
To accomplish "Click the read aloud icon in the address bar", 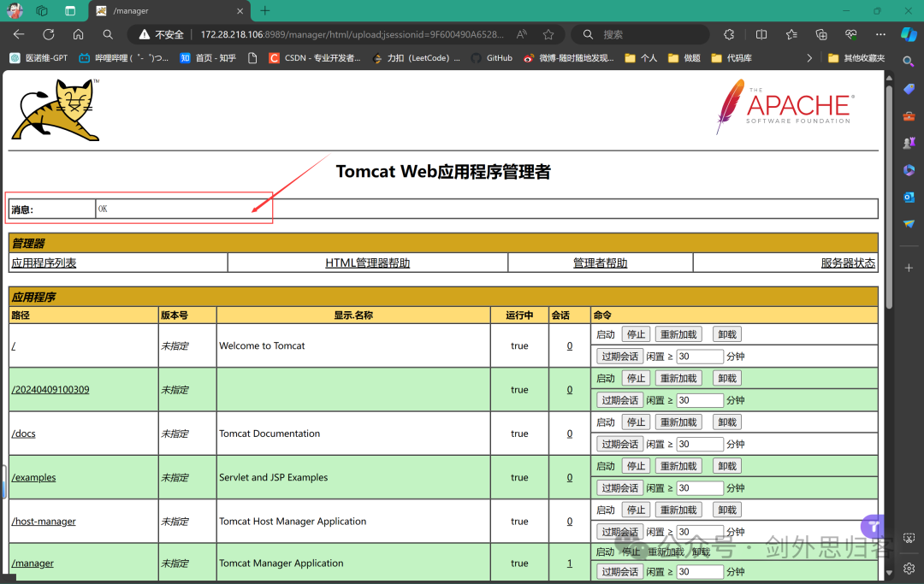I will click(x=522, y=34).
